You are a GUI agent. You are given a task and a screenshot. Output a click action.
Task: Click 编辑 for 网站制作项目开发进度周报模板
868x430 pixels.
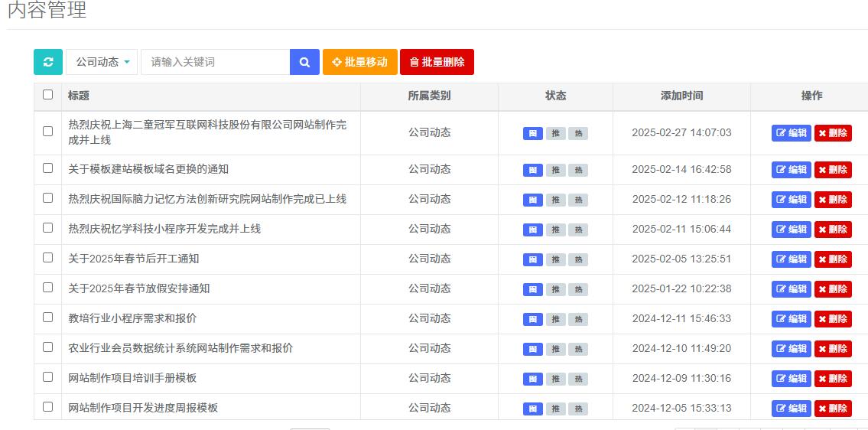[792, 409]
